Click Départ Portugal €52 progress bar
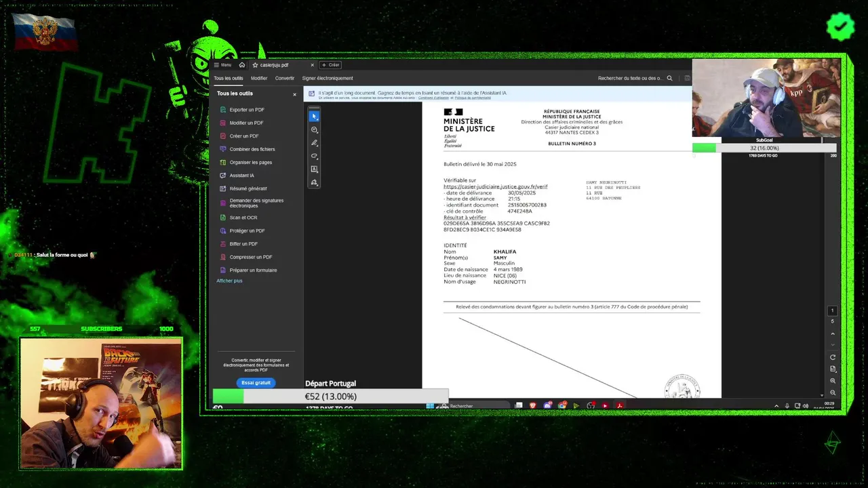The width and height of the screenshot is (868, 488). coord(331,396)
